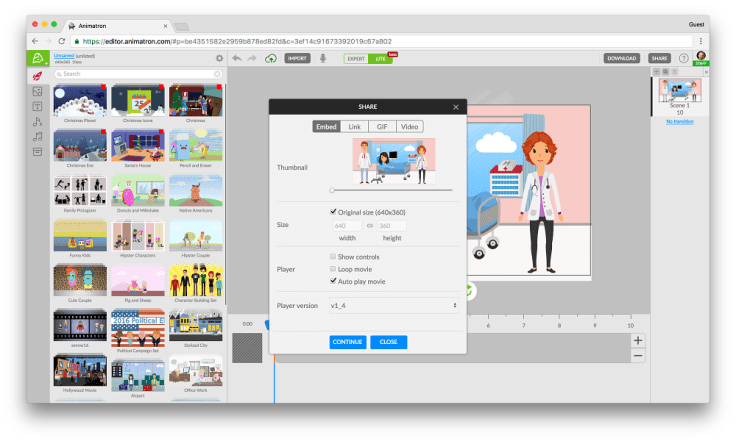Click the DOWNLOAD button

621,58
